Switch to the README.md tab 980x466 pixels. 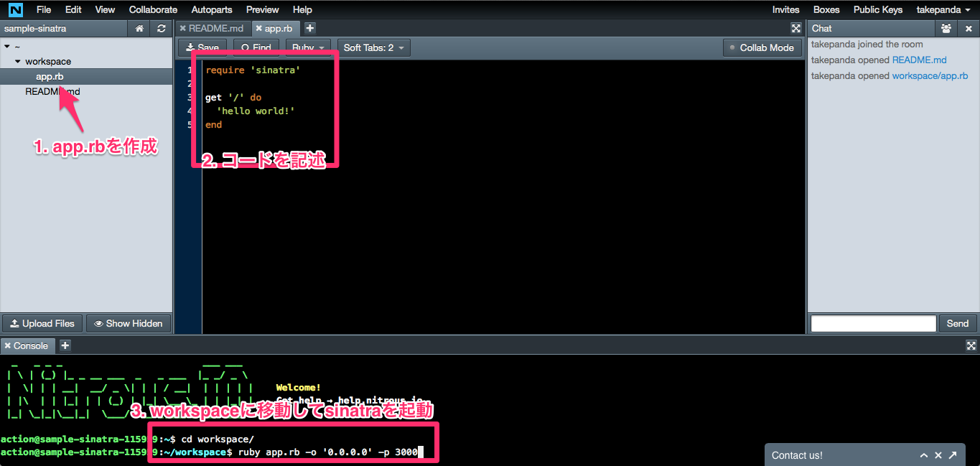[215, 28]
